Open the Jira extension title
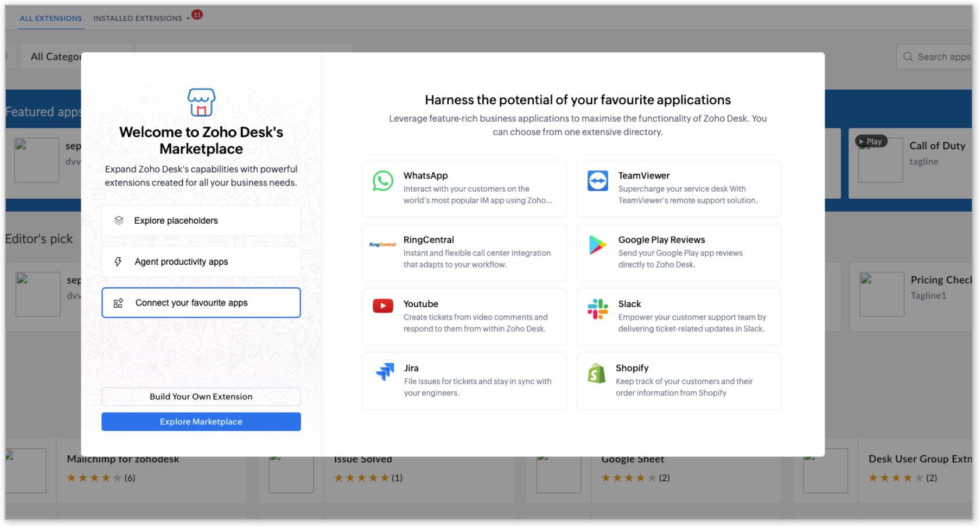 pos(411,368)
